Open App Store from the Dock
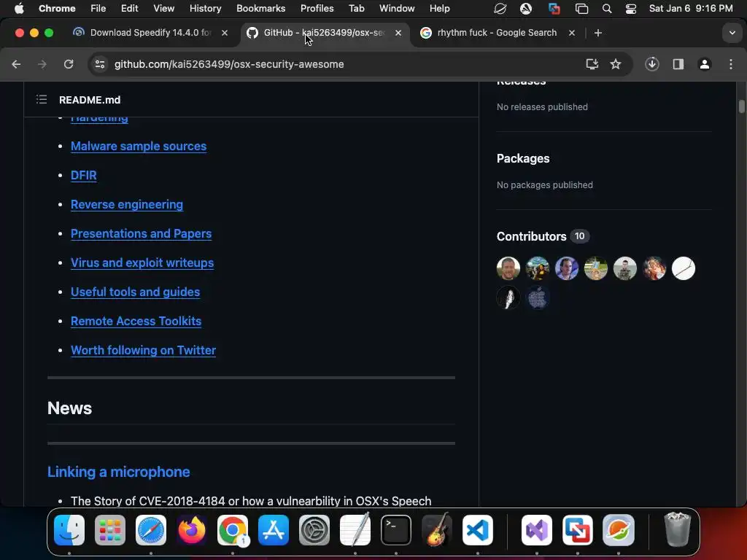Viewport: 747px width, 560px height. pos(274,530)
